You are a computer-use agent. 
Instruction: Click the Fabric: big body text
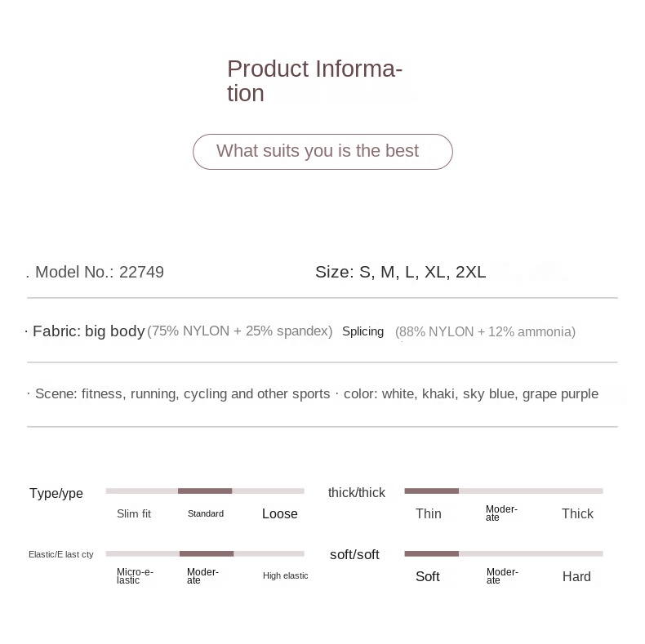pos(88,331)
